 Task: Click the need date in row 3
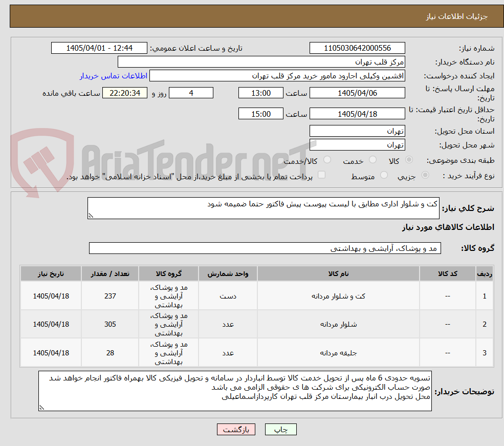pyautogui.click(x=51, y=353)
